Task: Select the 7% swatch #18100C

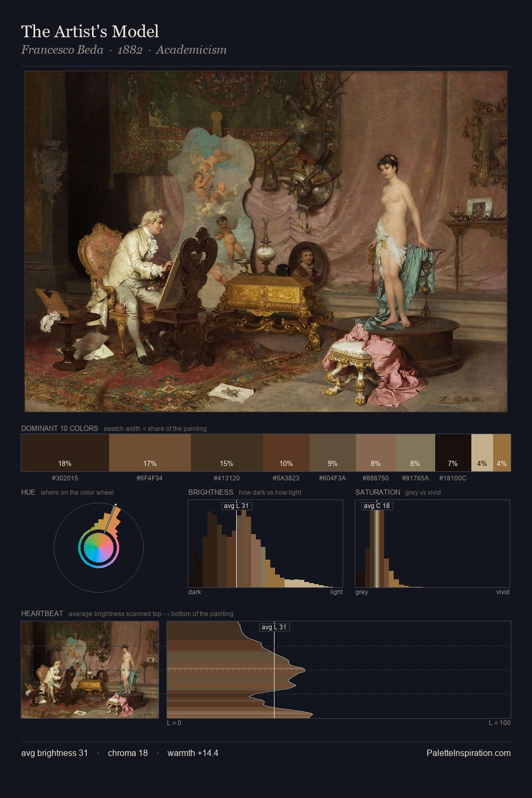Action: tap(453, 453)
